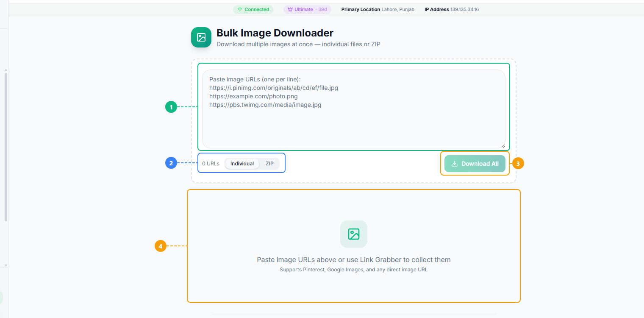The height and width of the screenshot is (318, 644).
Task: Click the 'IP Address' label
Action: [437, 9]
